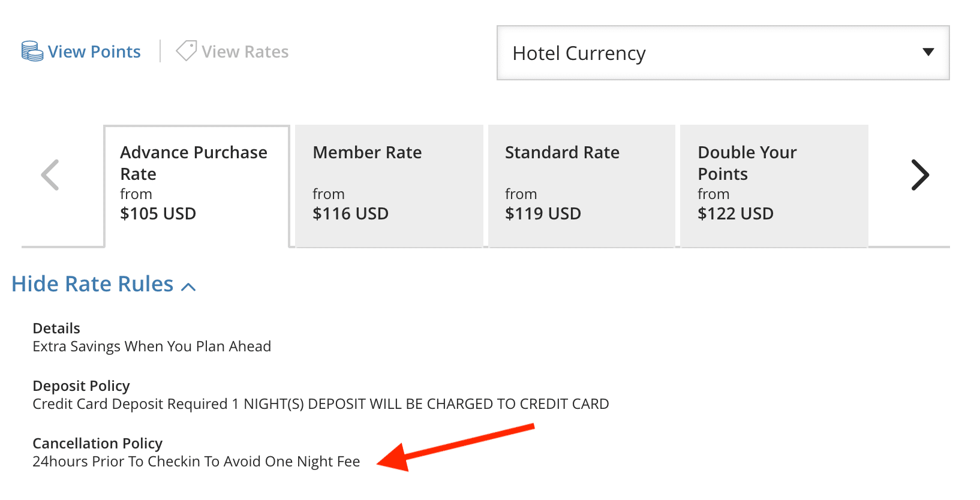Collapse rate rules via Hide Rate Rules
980x500 pixels.
(x=104, y=284)
